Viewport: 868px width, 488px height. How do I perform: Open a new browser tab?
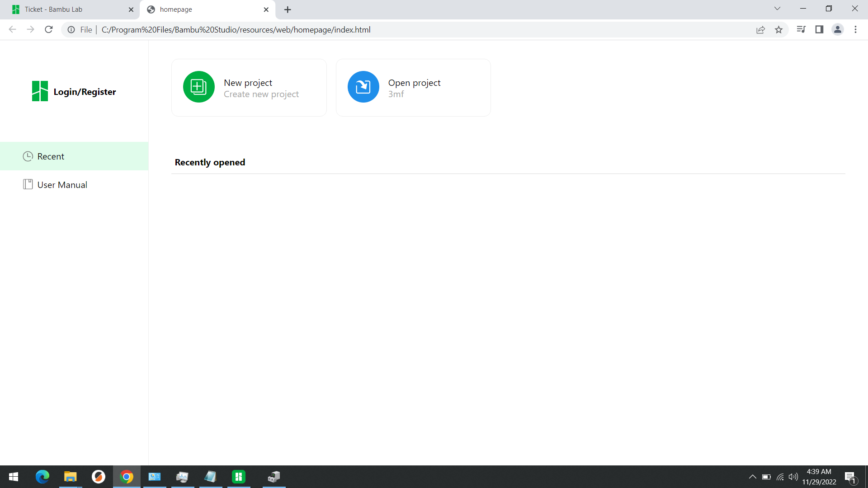tap(288, 9)
